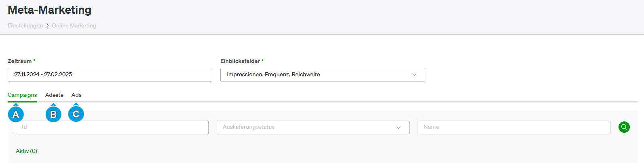Viewport: 644px width, 163px height.
Task: Click the Meta-Marketing page heading
Action: 49,10
